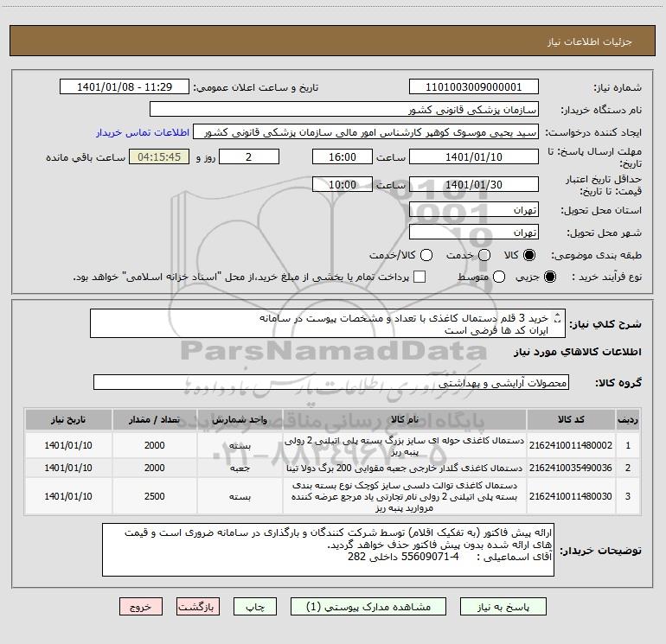666x644 pixels.
Task: Click the کد کالا column header
Action: click(571, 419)
